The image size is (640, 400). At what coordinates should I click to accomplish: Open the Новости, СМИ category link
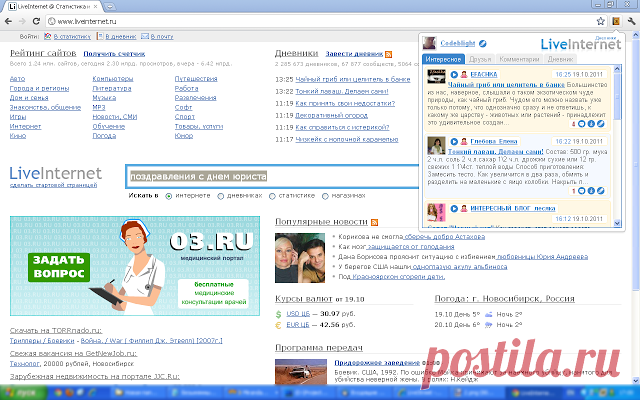(115, 117)
